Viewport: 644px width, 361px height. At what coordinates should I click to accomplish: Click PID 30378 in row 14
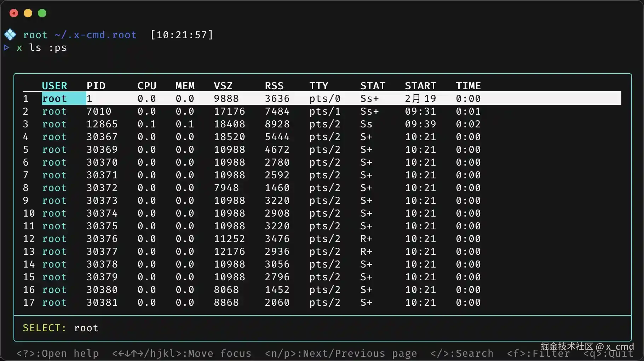tap(102, 264)
